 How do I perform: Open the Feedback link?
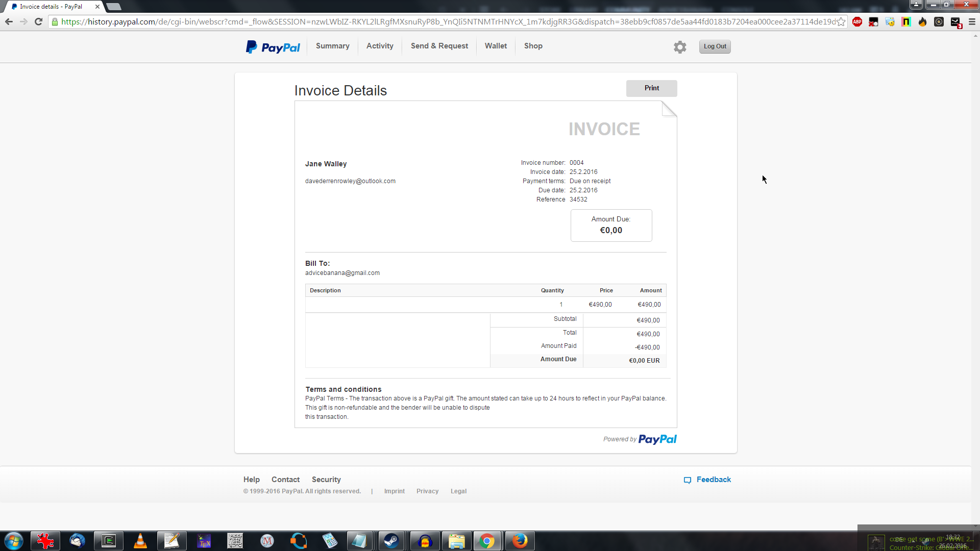pos(713,480)
